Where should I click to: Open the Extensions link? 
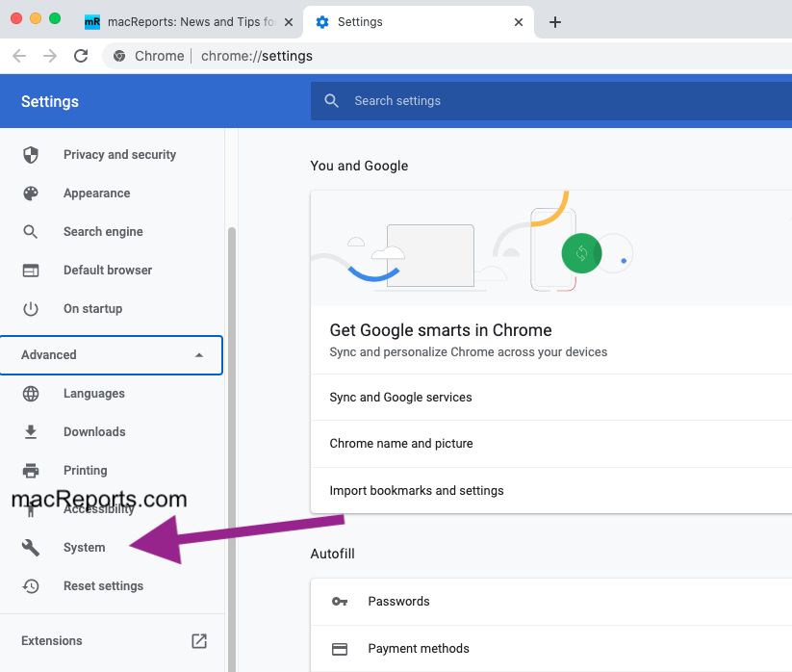pos(113,640)
